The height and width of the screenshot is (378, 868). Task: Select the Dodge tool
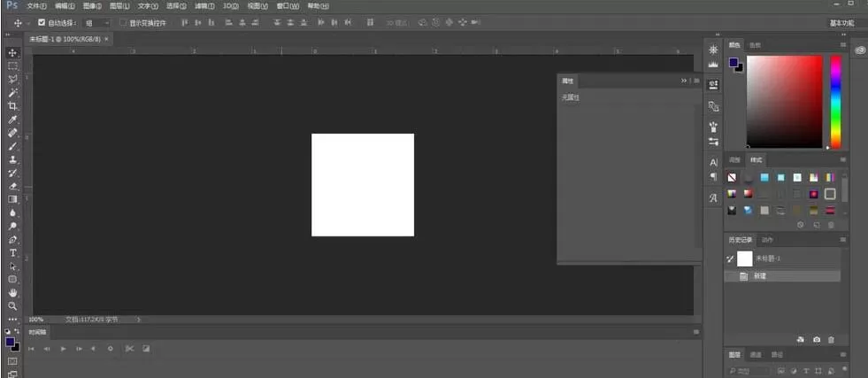coord(12,226)
